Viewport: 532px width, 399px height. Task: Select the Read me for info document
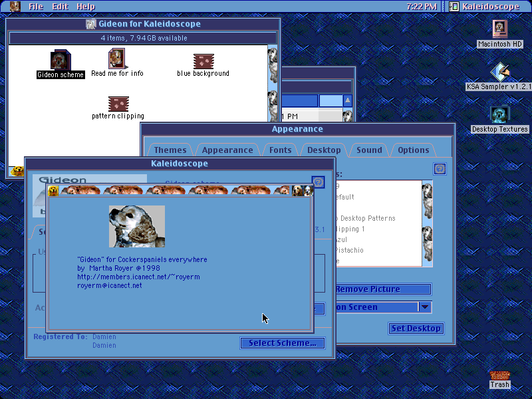[x=117, y=59]
